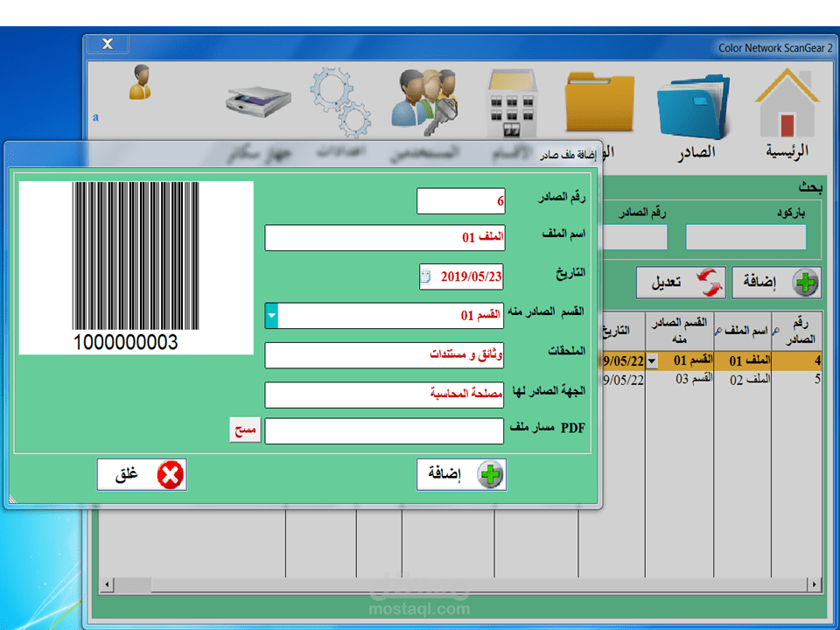Viewport: 840px width, 630px height.
Task: Click the الجهة الصادر لها input field
Action: [x=384, y=395]
